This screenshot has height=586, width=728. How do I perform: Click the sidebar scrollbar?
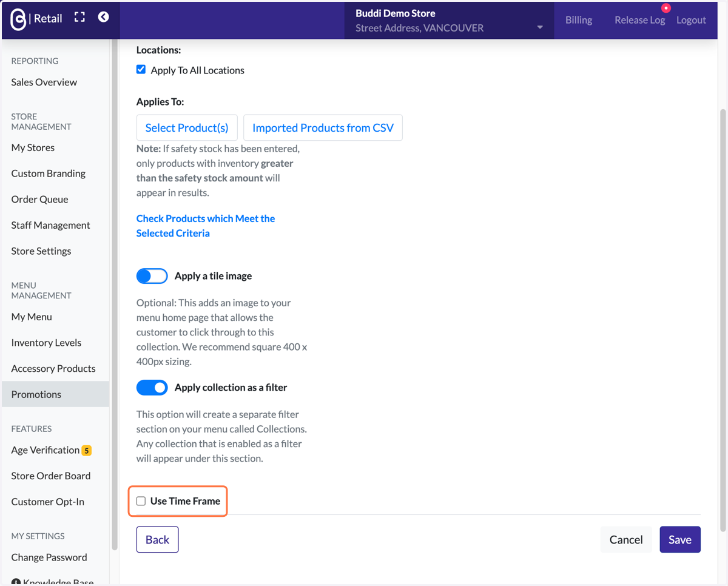pyautogui.click(x=114, y=295)
